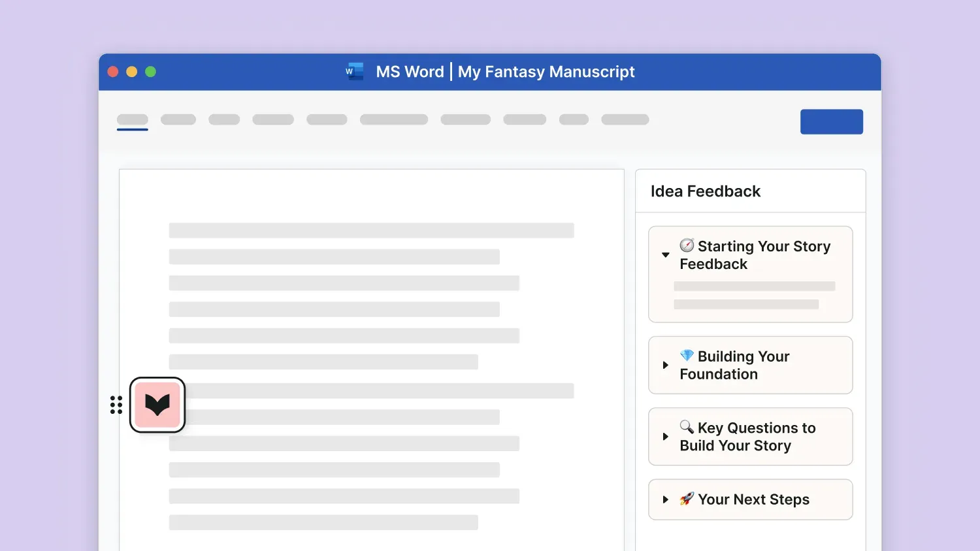Click the diamond icon next to Building Your Foundation

(687, 355)
